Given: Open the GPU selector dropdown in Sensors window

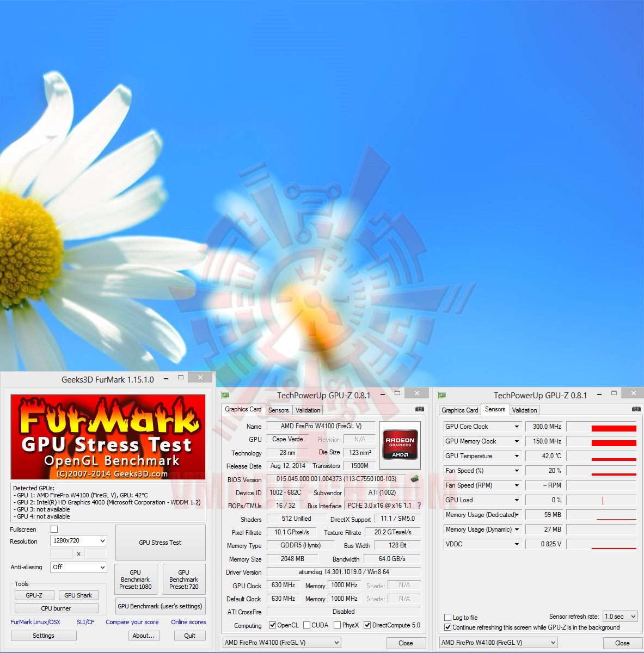Looking at the screenshot, I should (x=499, y=643).
